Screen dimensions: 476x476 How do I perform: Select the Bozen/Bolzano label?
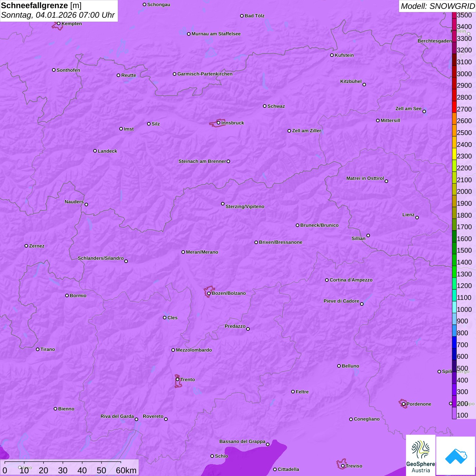229,293
